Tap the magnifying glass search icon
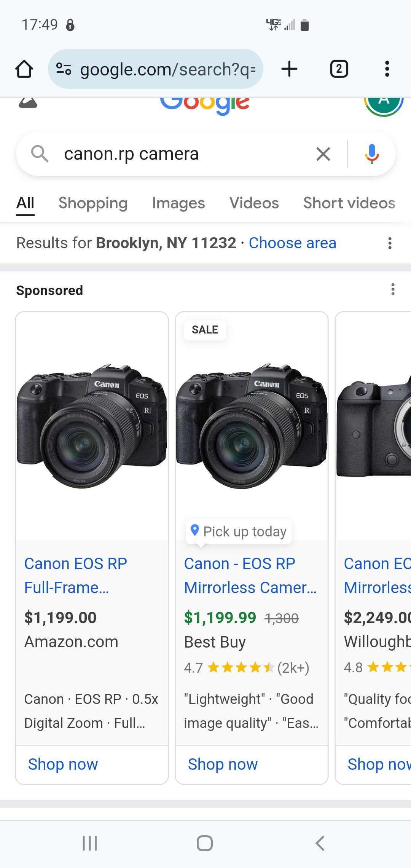Image resolution: width=411 pixels, height=868 pixels. (40, 154)
